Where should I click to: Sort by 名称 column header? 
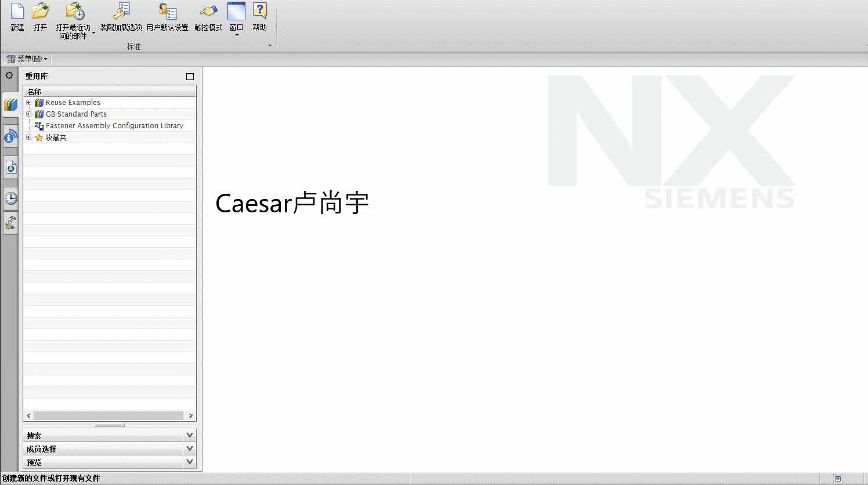pos(110,92)
